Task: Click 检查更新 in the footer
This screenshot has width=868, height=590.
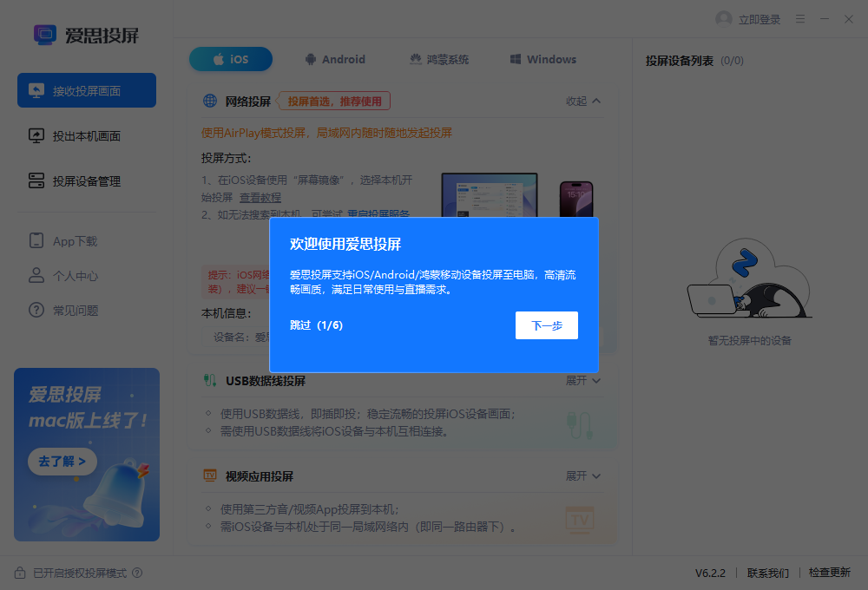Action: click(829, 573)
